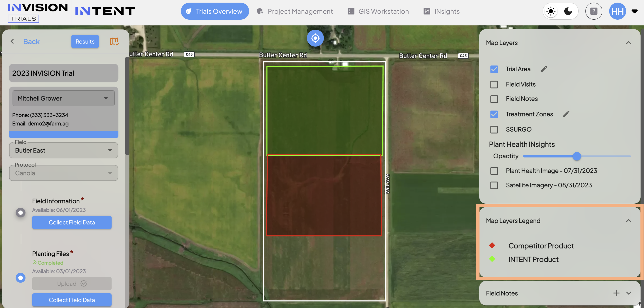
Task: Switch to light mode sun icon
Action: pos(551,11)
